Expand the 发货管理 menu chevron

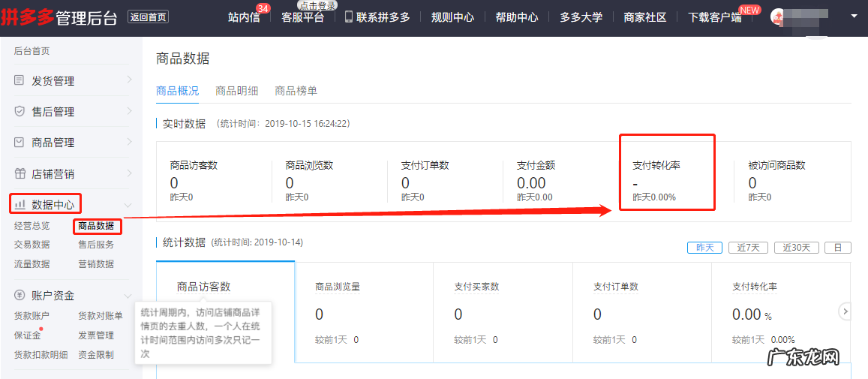pos(129,80)
